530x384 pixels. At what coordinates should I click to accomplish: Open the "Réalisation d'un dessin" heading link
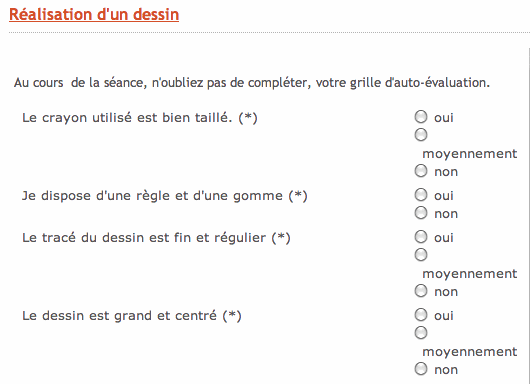(94, 15)
